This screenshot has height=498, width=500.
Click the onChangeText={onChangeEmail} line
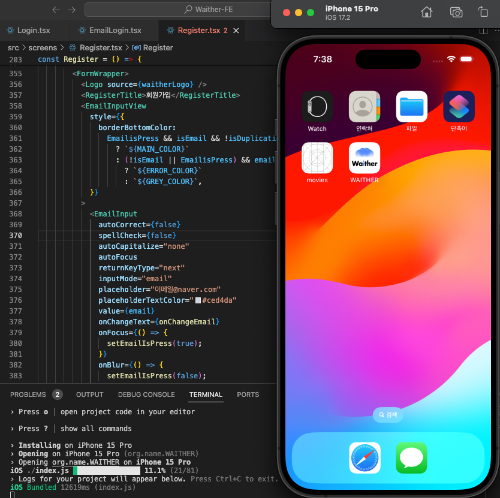tap(159, 322)
